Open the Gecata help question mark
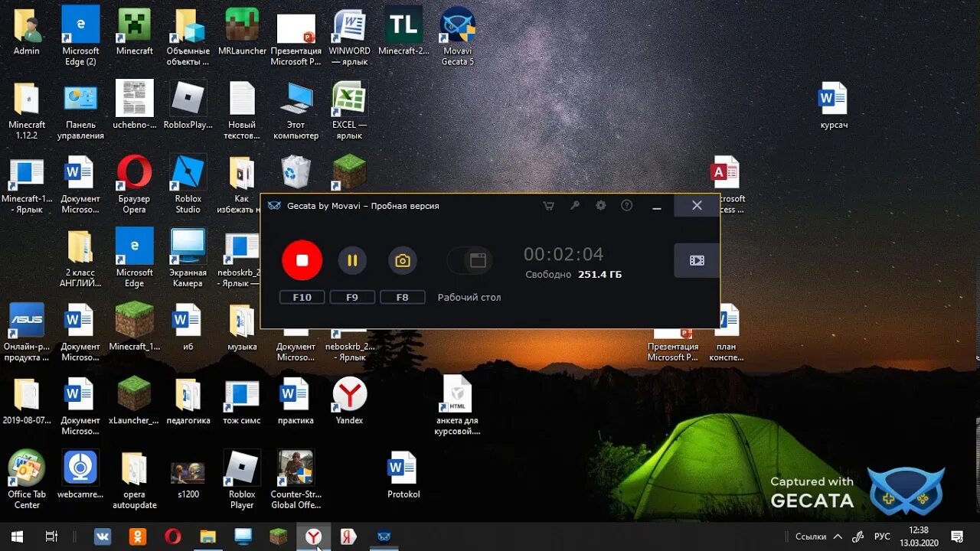Image resolution: width=980 pixels, height=551 pixels. (x=627, y=206)
